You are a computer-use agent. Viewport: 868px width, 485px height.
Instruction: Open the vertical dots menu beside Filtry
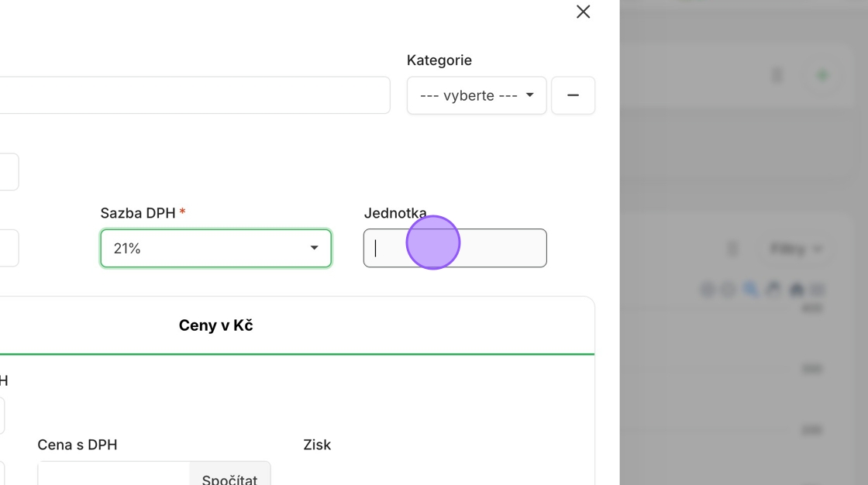pyautogui.click(x=733, y=249)
